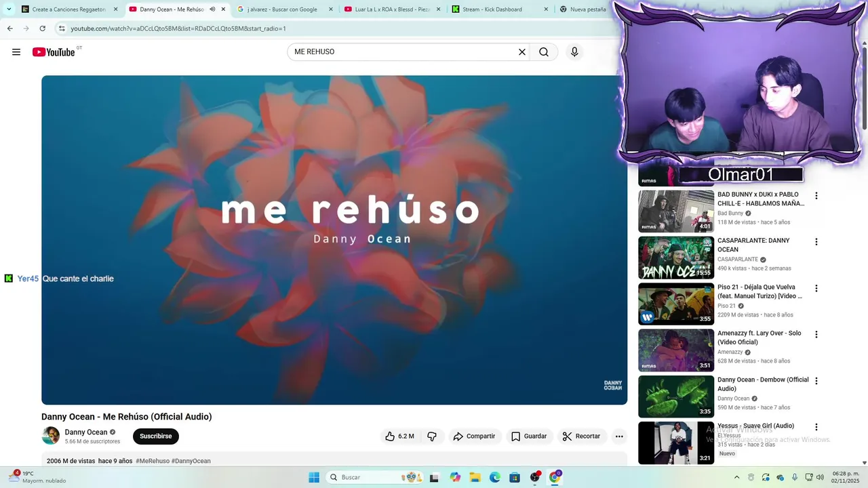The image size is (868, 488).
Task: Clear the ME REHUSO search text
Action: click(522, 52)
